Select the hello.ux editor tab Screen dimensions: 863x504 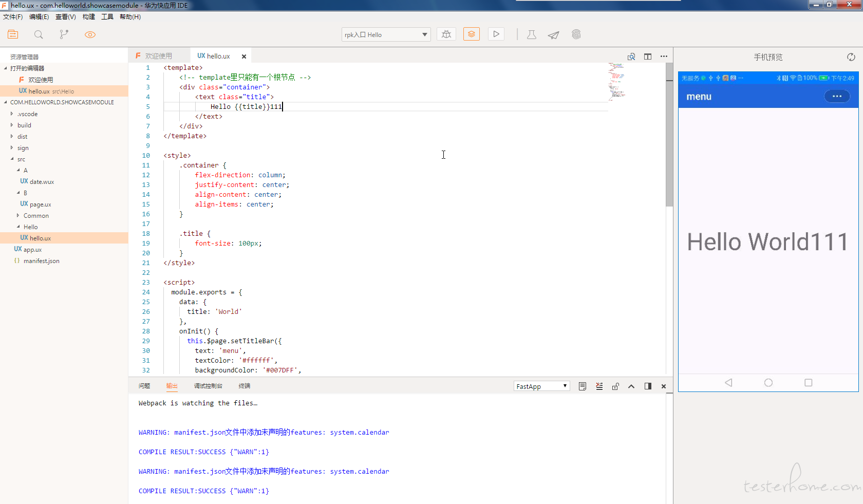214,56
